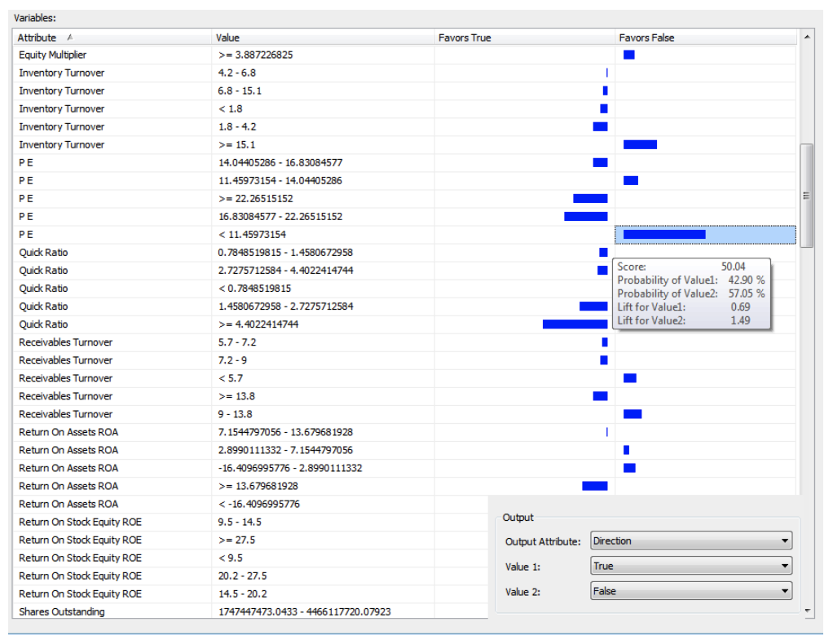Click the scrollbar up arrow of variables list
833x644 pixels.
click(x=806, y=37)
